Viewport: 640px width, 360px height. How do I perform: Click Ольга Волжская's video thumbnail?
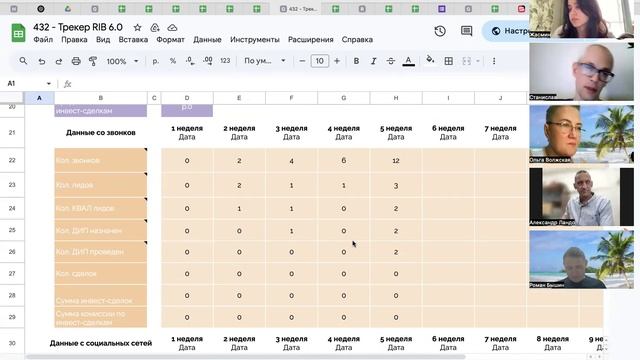coord(581,134)
